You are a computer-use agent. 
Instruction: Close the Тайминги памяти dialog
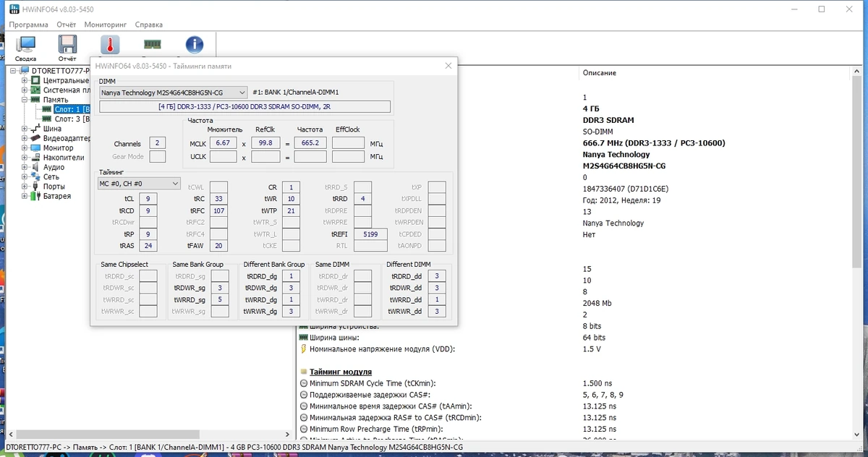tap(448, 66)
